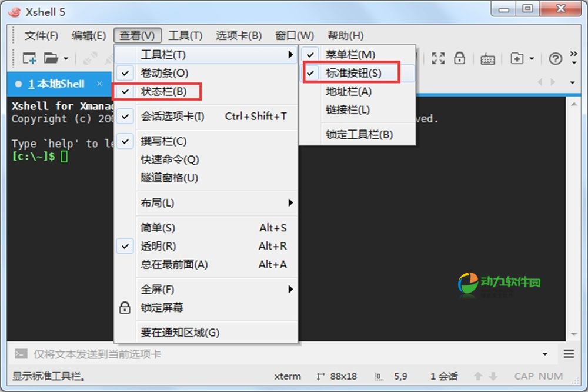
Task: Click the NUM indicator in status bar
Action: click(x=551, y=377)
